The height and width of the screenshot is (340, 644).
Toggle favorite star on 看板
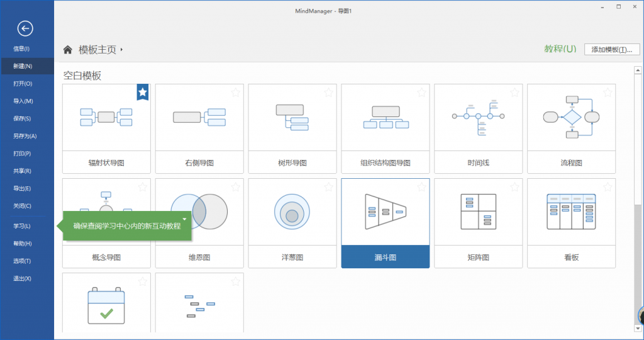click(x=608, y=187)
